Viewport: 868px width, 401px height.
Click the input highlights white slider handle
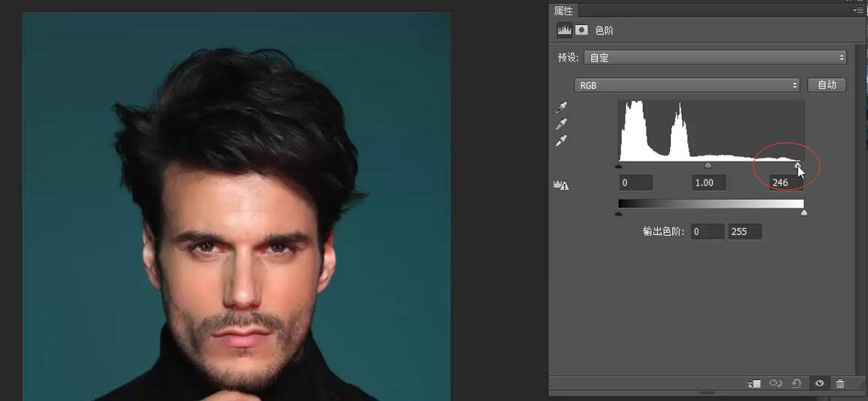797,165
